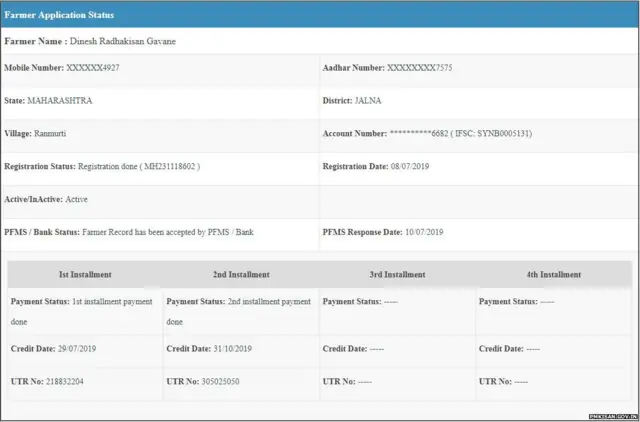Click the 2nd Installment column header
Image resolution: width=640 pixels, height=422 pixels.
click(241, 274)
